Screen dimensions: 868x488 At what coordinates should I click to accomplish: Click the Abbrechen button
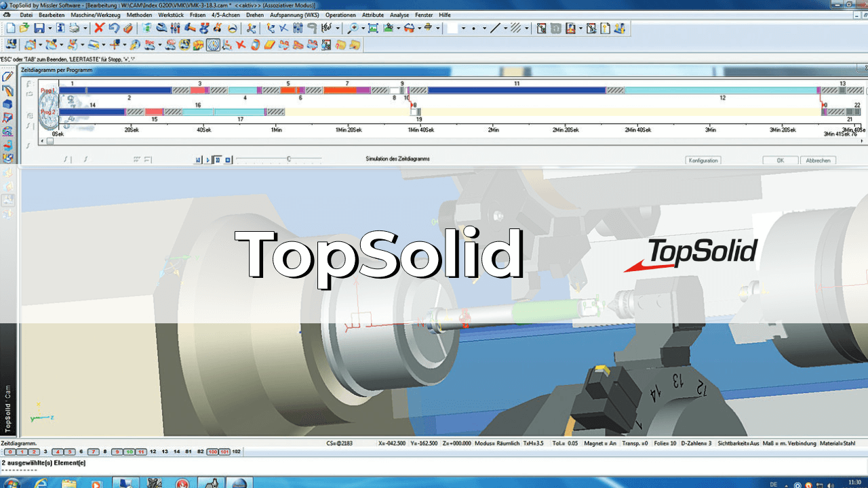pos(818,161)
